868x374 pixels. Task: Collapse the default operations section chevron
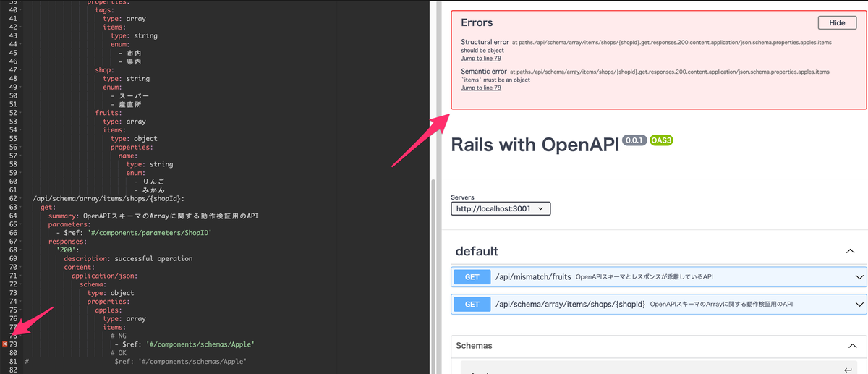click(851, 251)
